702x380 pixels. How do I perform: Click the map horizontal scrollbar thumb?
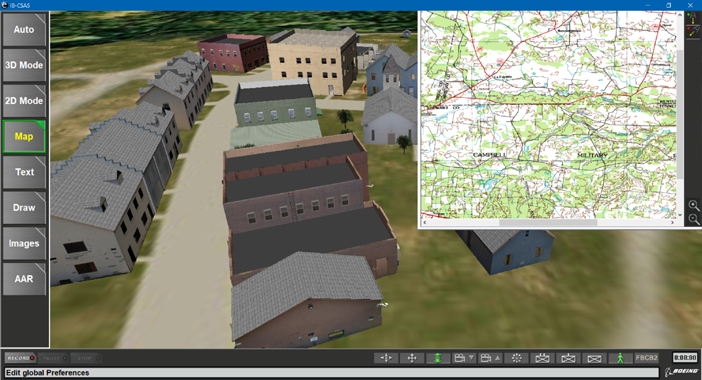(548, 222)
